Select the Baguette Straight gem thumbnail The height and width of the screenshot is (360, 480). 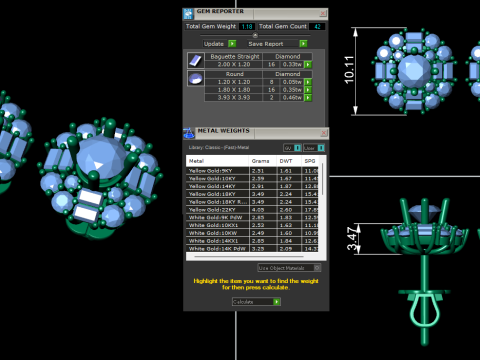tap(196, 61)
